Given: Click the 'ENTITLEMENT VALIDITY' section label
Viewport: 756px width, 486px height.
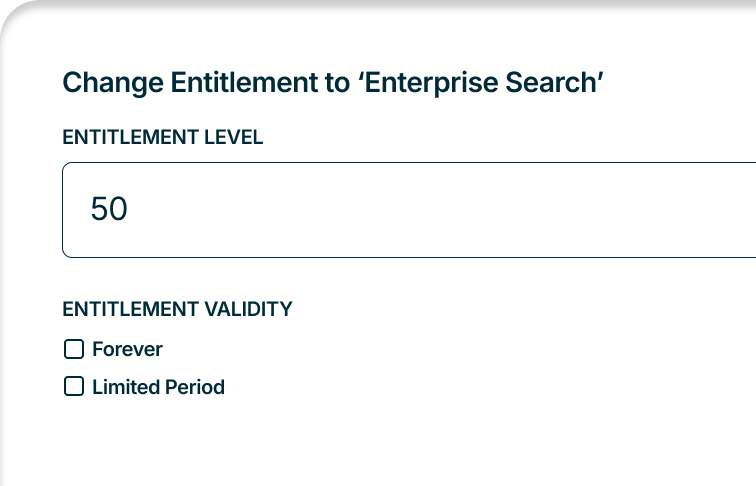Looking at the screenshot, I should coord(177,309).
